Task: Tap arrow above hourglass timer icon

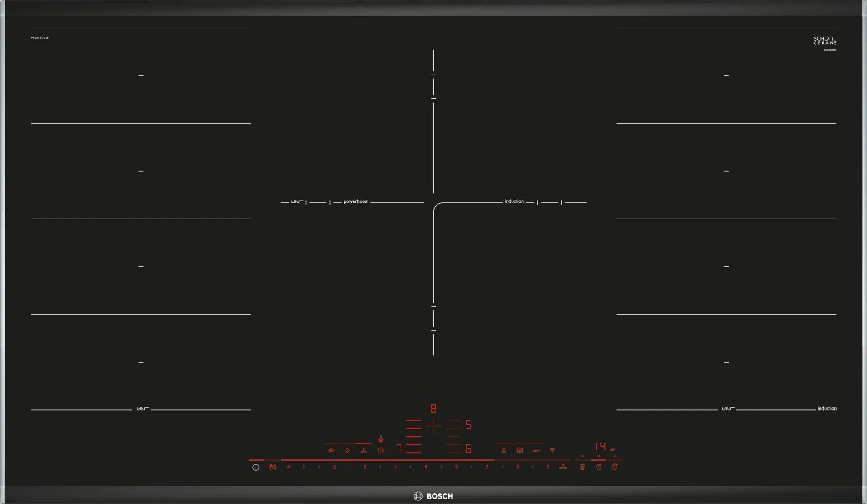Action: coord(583,457)
